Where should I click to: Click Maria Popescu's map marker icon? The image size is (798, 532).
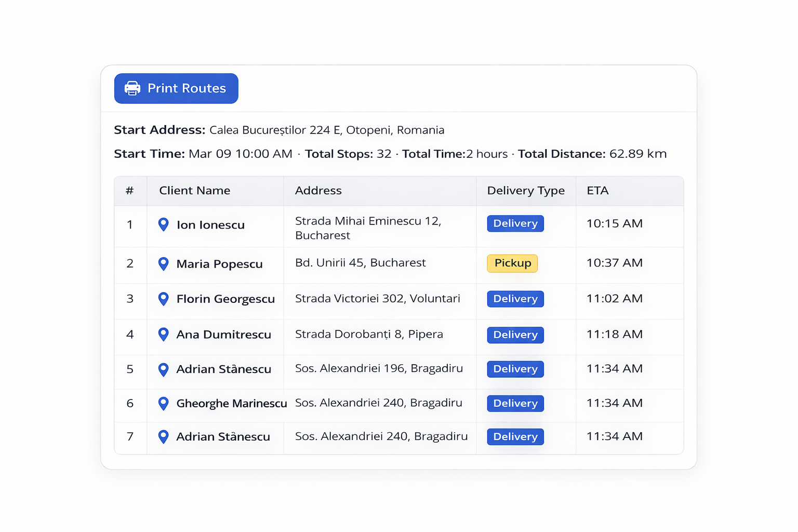(x=164, y=264)
